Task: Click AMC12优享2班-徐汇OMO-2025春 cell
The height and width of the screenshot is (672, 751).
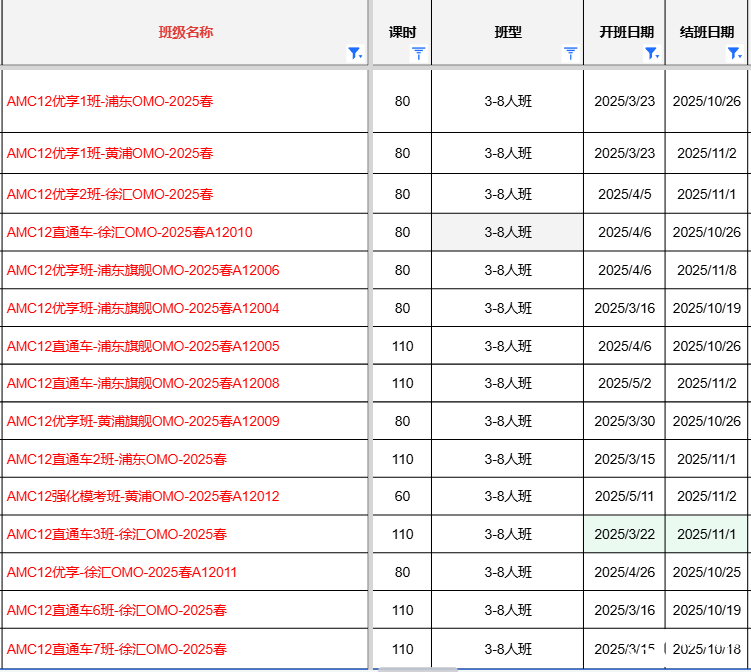Action: click(185, 194)
